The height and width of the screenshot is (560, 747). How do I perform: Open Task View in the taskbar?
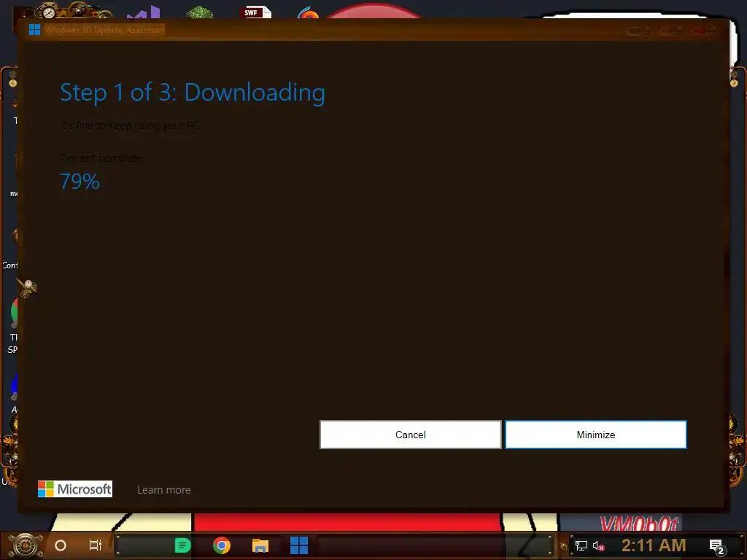96,545
